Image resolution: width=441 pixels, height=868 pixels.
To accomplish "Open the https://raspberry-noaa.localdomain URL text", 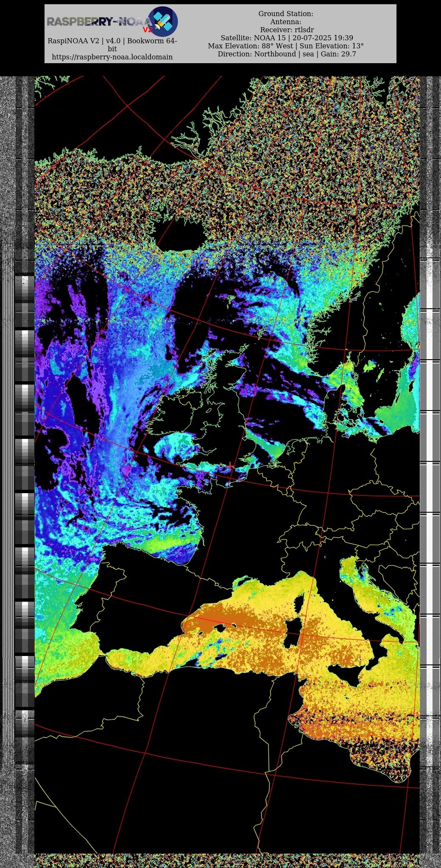I will 112,57.
